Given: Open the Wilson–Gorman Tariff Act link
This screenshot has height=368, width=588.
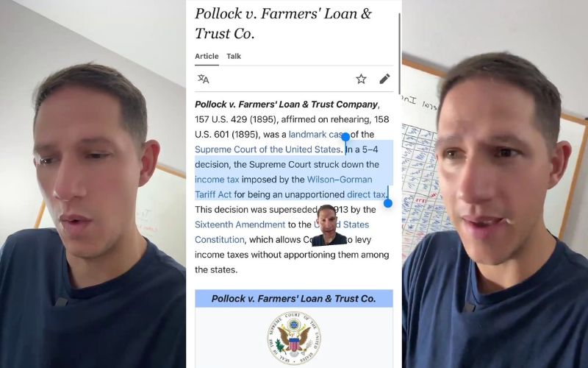Looking at the screenshot, I should [284, 187].
